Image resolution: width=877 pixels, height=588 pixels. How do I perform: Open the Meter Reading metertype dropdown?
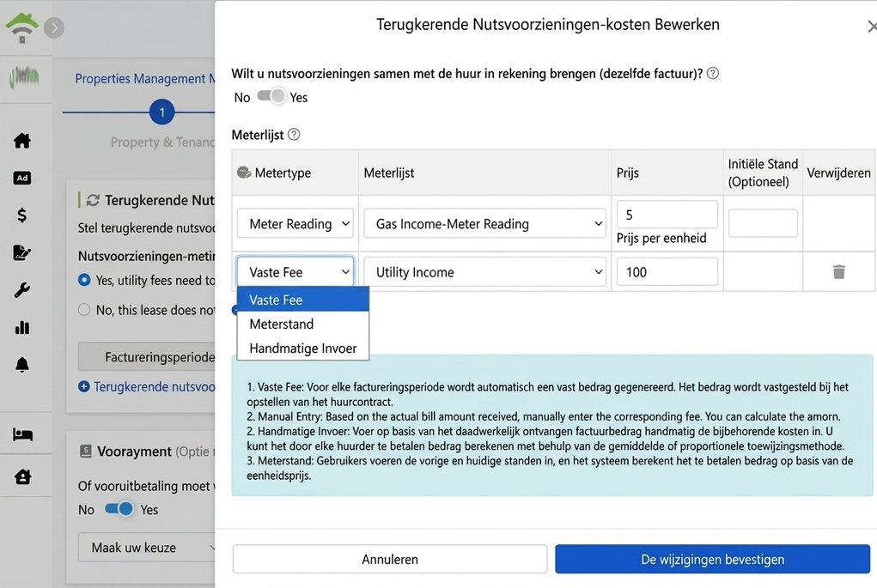point(295,223)
